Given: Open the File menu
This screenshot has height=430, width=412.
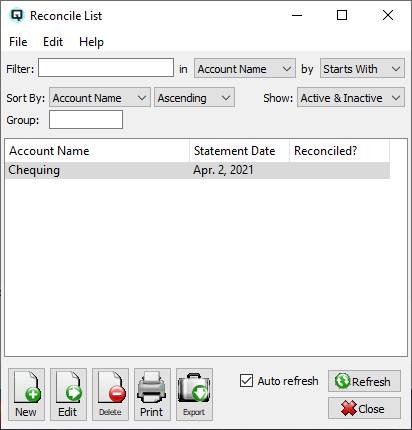Looking at the screenshot, I should coord(18,42).
